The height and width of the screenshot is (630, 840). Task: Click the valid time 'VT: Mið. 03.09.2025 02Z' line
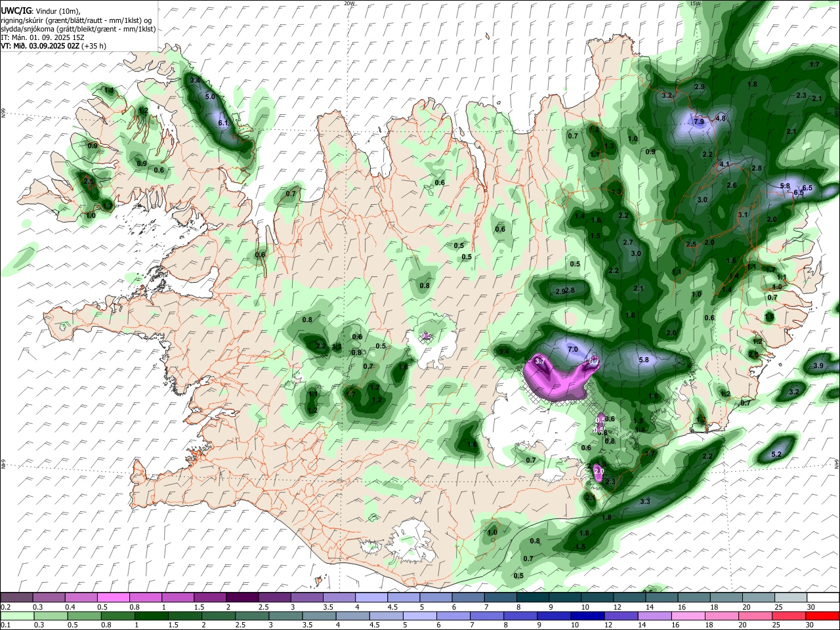54,46
